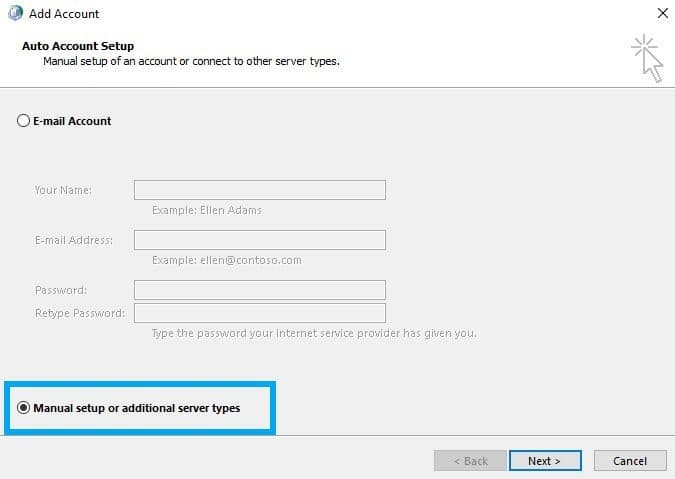Close the Add Account dialog

(663, 13)
